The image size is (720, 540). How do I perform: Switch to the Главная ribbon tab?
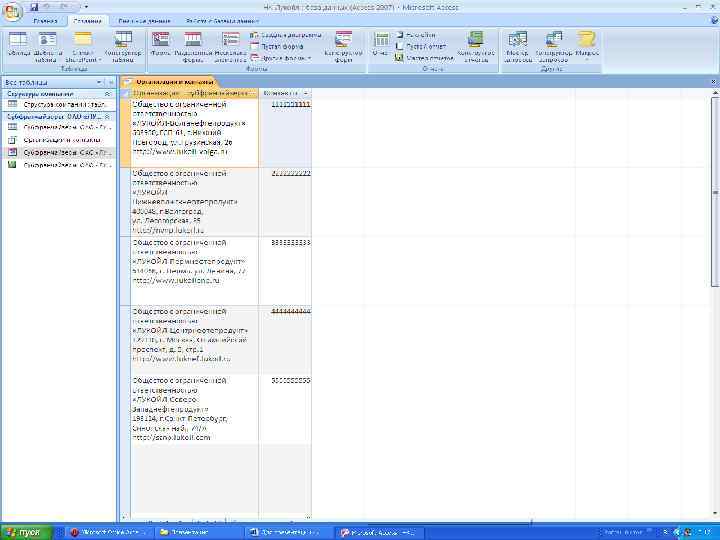tap(45, 21)
